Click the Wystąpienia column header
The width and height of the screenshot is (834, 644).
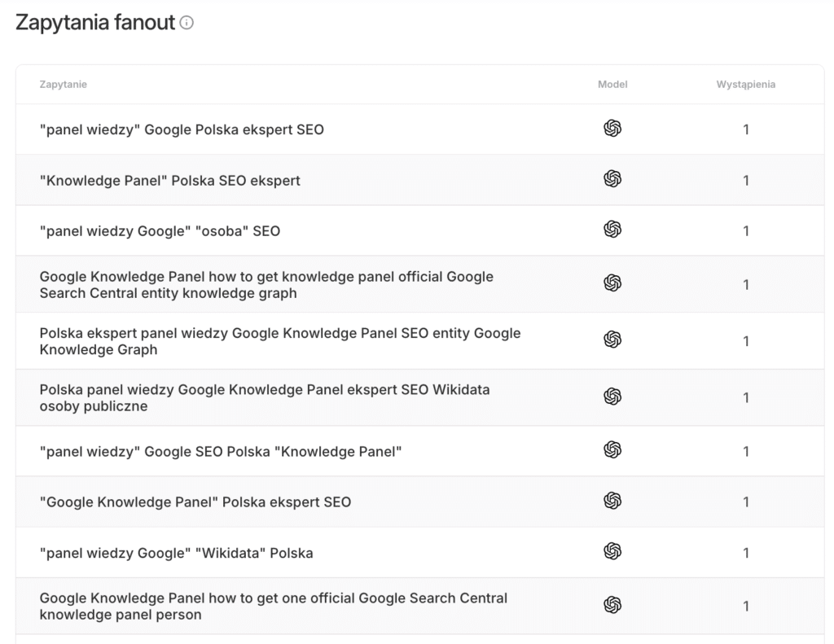click(x=746, y=84)
